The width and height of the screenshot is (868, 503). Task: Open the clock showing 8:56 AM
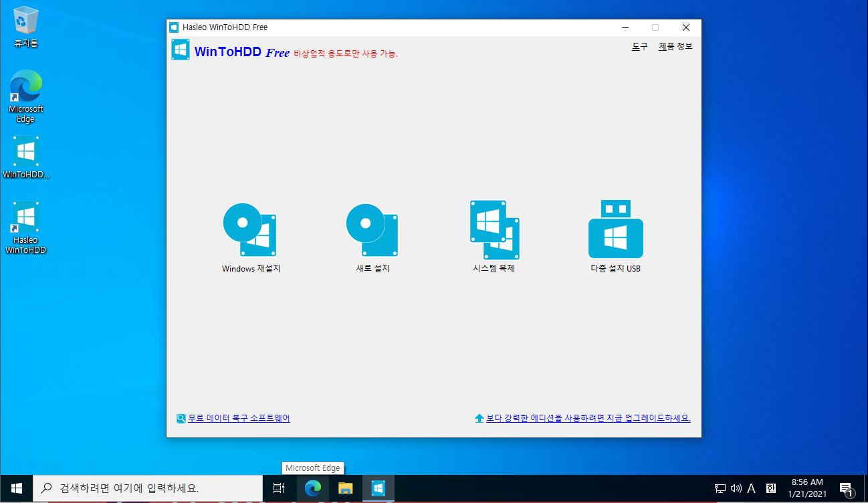pyautogui.click(x=807, y=489)
